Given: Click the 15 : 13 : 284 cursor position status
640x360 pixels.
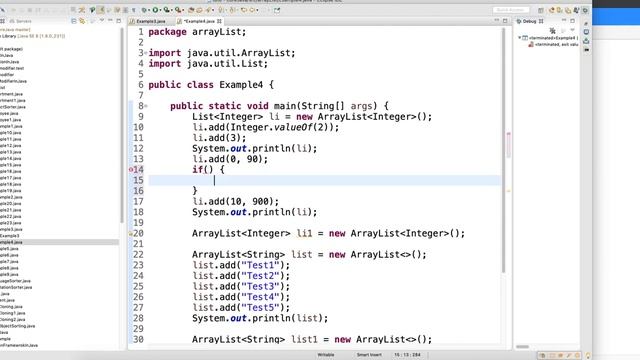Looking at the screenshot, I should click(x=407, y=355).
